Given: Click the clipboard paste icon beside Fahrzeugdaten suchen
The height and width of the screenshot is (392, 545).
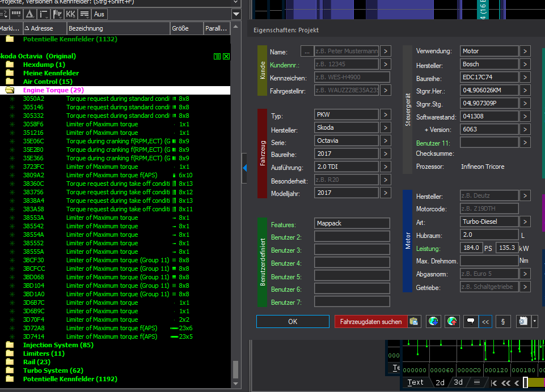Looking at the screenshot, I should (x=414, y=322).
